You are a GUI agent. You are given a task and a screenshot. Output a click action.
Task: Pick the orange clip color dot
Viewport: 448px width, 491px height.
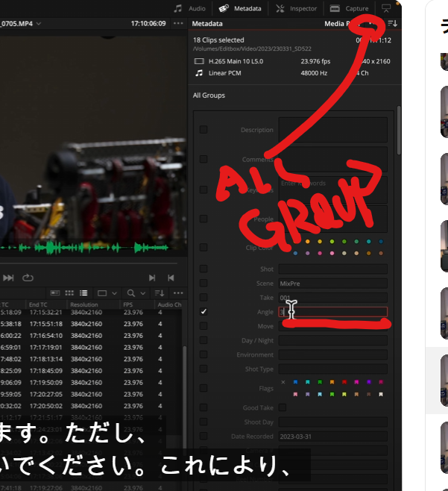point(308,242)
